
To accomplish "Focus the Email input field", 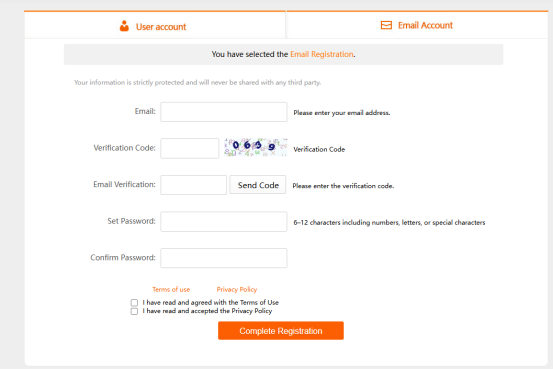I will click(x=224, y=112).
